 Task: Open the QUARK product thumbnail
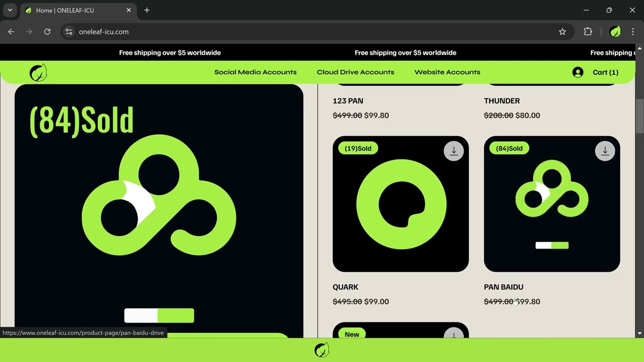click(400, 204)
